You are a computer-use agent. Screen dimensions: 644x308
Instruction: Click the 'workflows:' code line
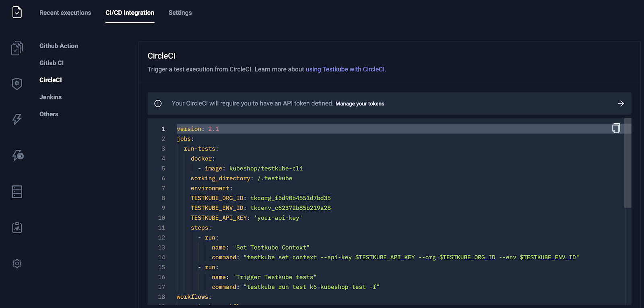point(194,297)
